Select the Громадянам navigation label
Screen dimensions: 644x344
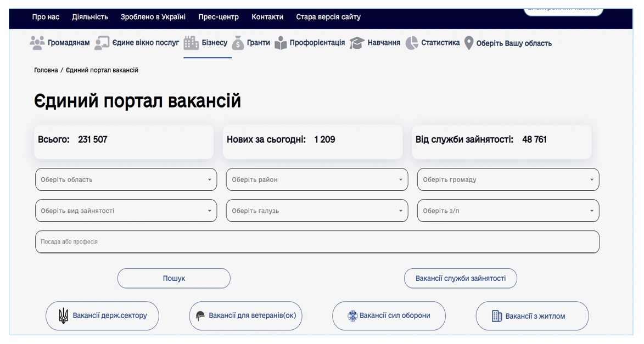69,43
